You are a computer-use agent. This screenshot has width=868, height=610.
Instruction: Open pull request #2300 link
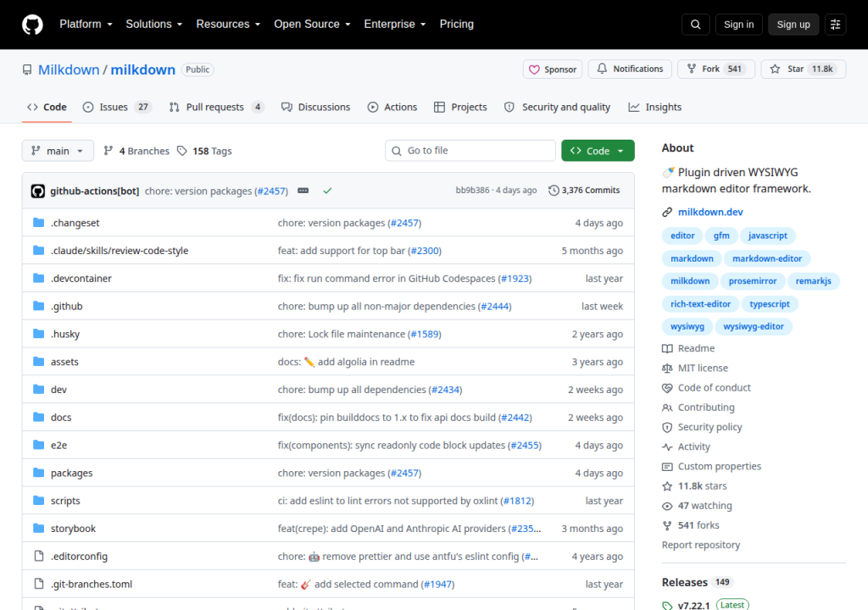point(425,251)
